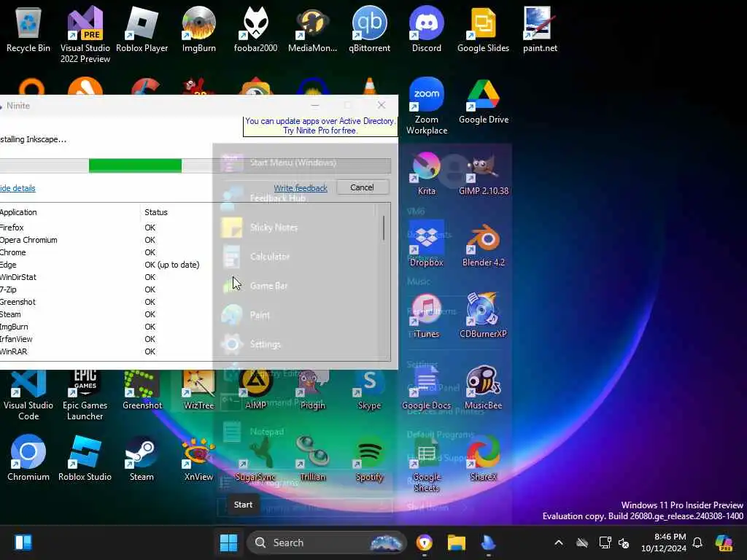Viewport: 747px width, 560px height.
Task: Open the Dropbox desktop icon
Action: click(x=426, y=244)
